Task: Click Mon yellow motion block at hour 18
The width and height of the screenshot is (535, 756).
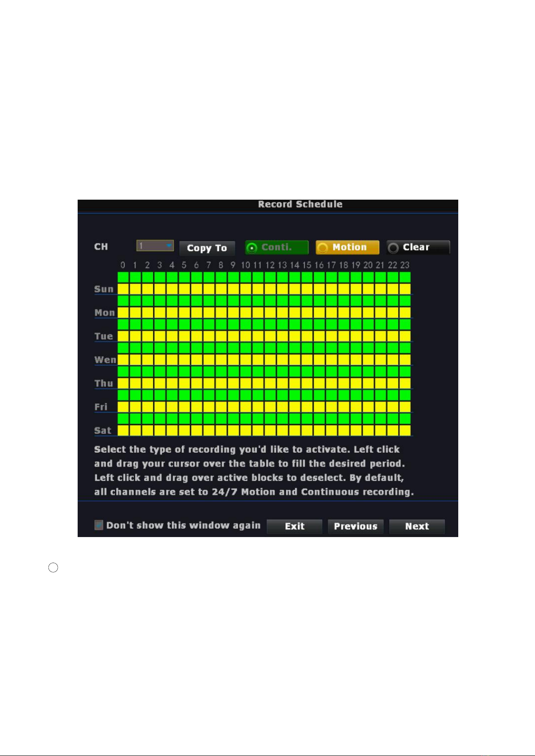Action: point(344,312)
